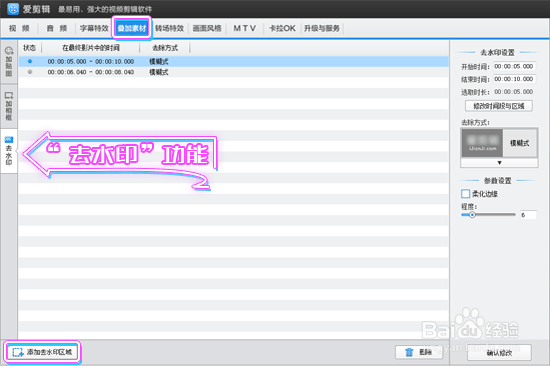Select the 去水印 sidebar tab
Viewport: 550px width, 366px height.
click(x=9, y=151)
